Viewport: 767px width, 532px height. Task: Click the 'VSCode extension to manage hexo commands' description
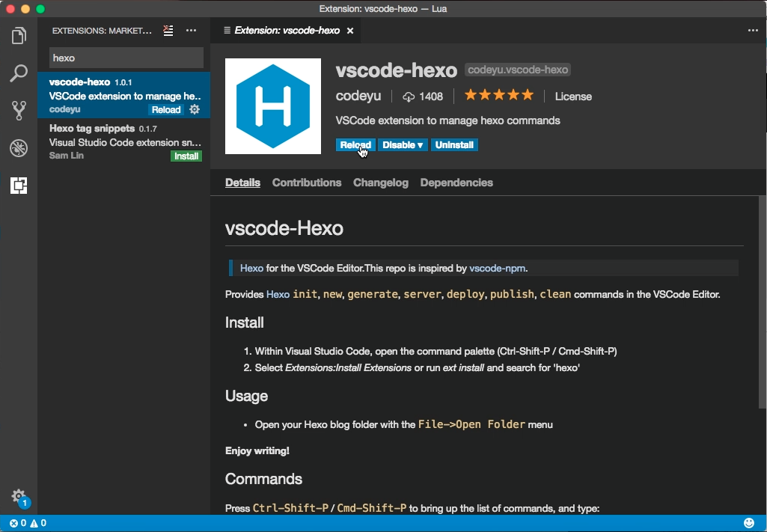pyautogui.click(x=448, y=120)
